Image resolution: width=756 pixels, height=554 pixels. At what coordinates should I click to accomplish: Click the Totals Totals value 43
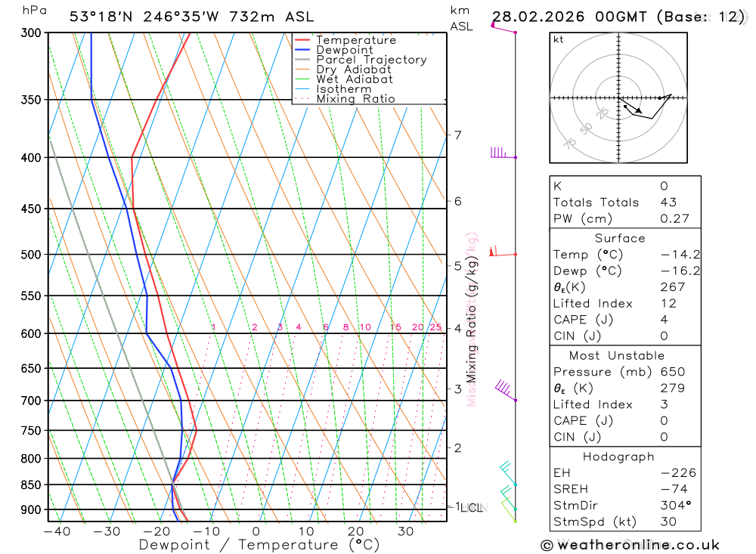[668, 203]
